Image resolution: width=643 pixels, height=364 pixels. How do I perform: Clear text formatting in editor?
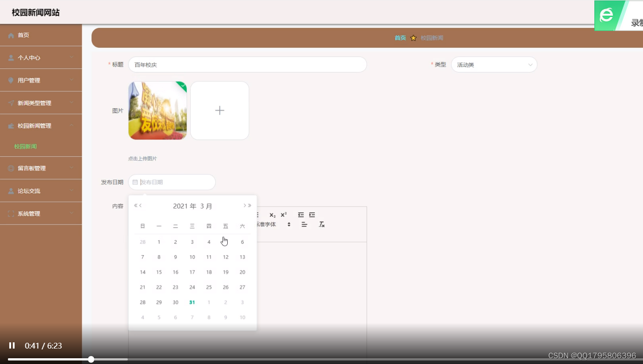[322, 224]
